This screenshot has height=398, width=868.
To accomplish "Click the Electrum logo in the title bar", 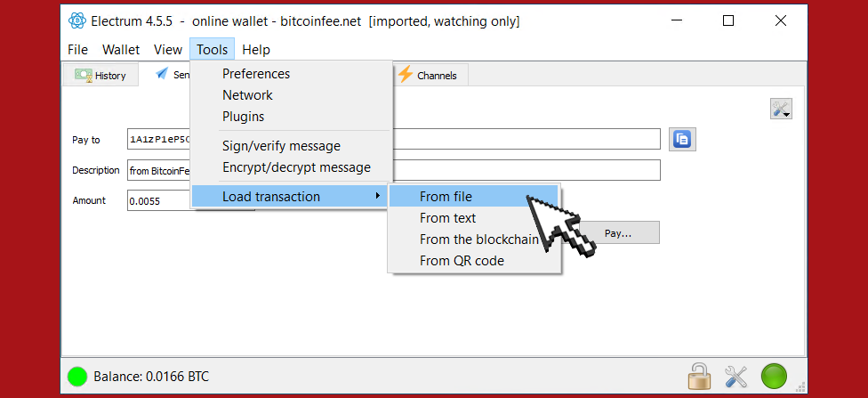I will [x=76, y=21].
